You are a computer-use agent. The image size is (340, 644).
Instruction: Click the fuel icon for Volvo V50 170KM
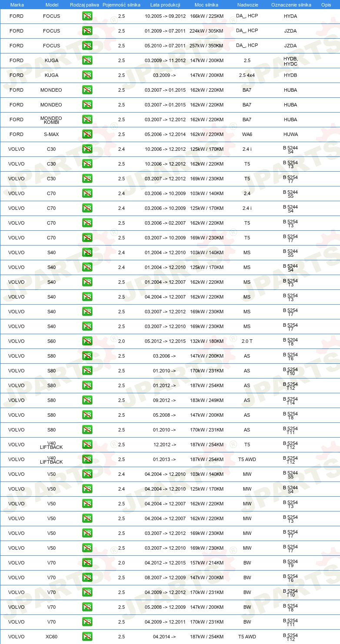[87, 489]
